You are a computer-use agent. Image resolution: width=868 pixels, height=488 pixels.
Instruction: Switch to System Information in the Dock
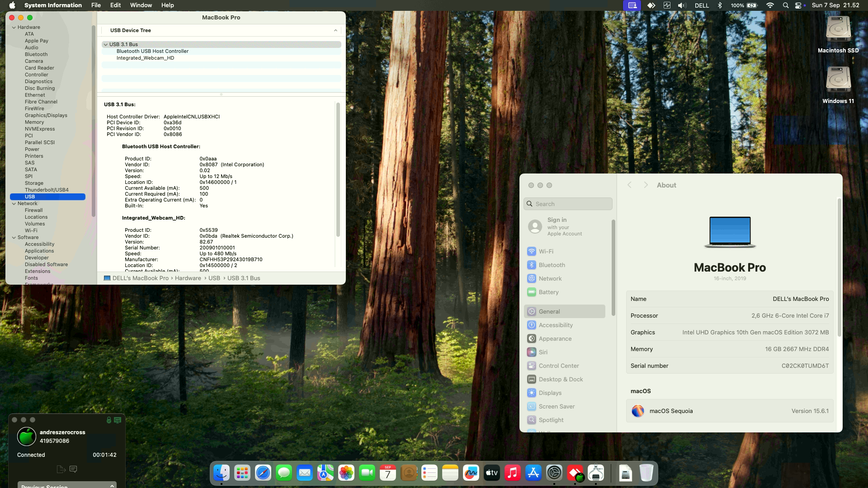coord(596,473)
